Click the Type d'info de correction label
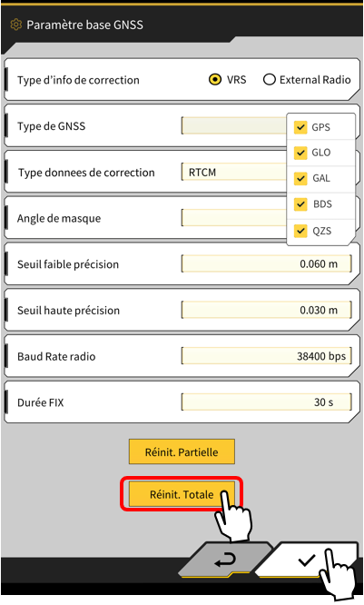364x605 pixels. click(78, 80)
